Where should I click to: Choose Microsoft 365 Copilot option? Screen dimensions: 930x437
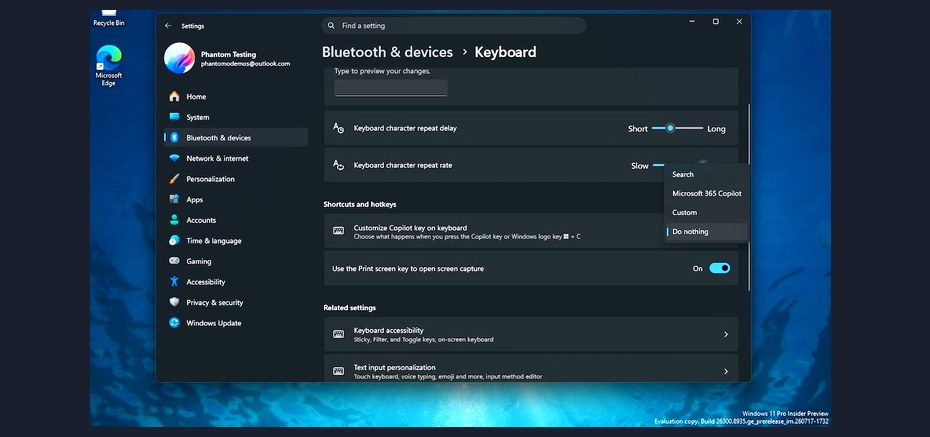point(706,193)
